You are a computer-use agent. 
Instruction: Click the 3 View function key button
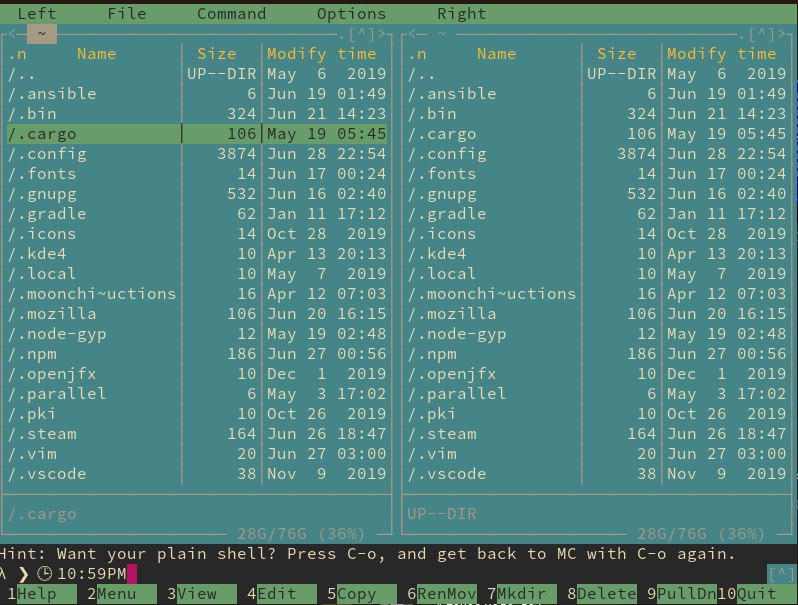[x=202, y=594]
